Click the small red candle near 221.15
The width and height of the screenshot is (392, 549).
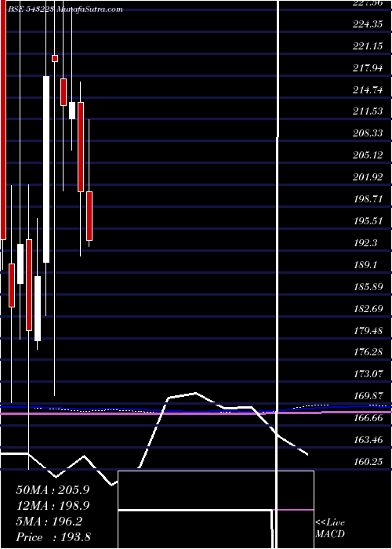[x=55, y=59]
